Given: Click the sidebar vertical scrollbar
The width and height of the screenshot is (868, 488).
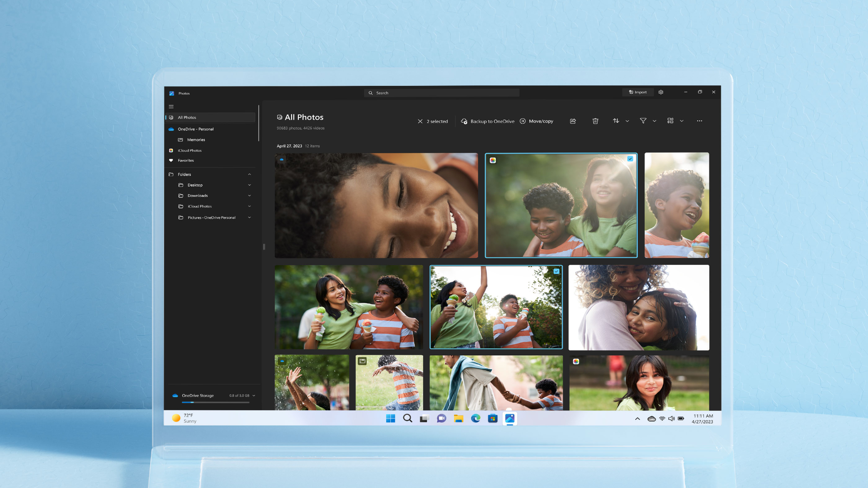Looking at the screenshot, I should point(259,123).
